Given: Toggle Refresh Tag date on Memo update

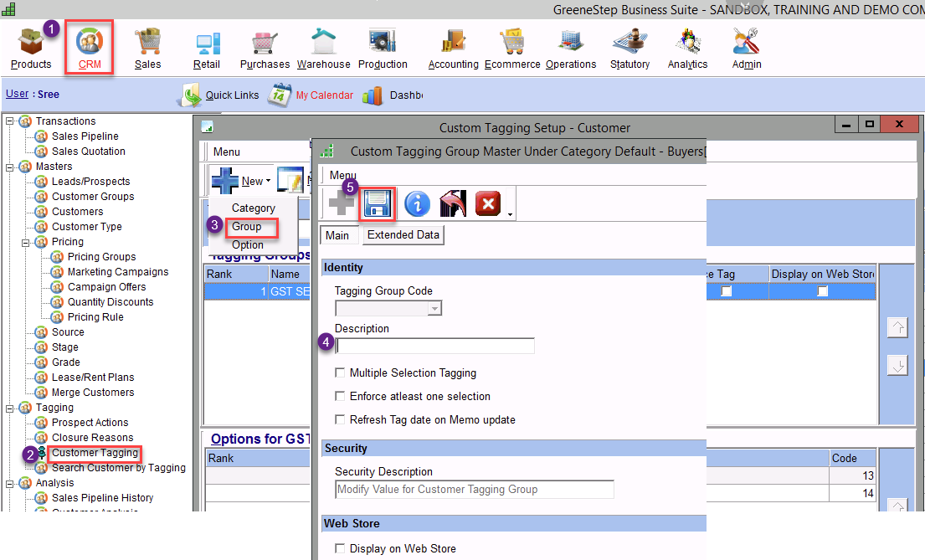Looking at the screenshot, I should coord(340,420).
